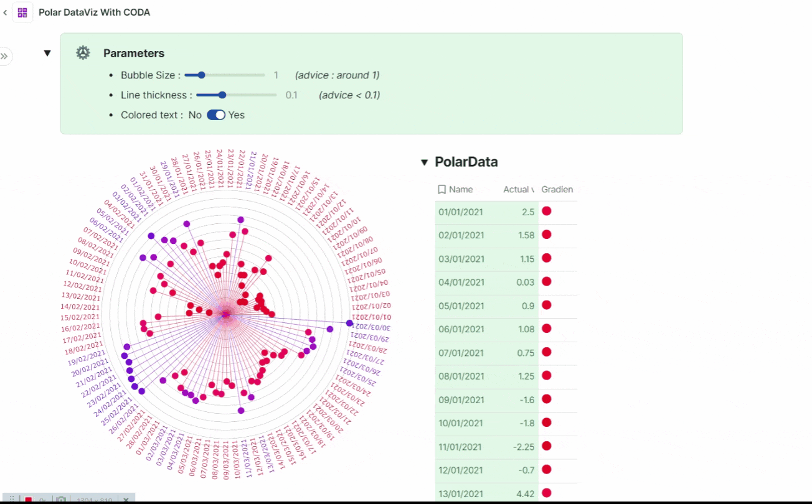This screenshot has width=812, height=504.
Task: Click the bookmark icon in the Name column header
Action: pyautogui.click(x=441, y=190)
